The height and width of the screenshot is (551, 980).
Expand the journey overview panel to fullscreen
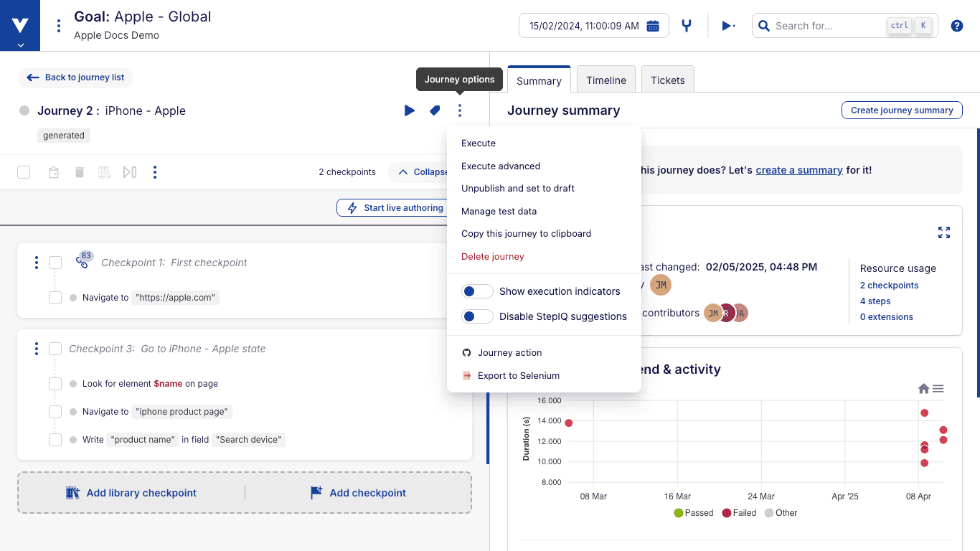[944, 232]
